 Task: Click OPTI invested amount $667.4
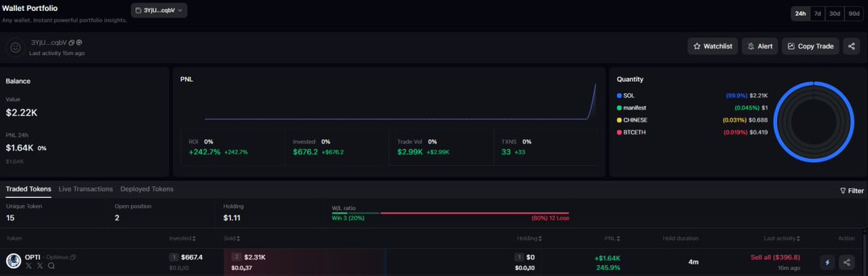point(191,257)
